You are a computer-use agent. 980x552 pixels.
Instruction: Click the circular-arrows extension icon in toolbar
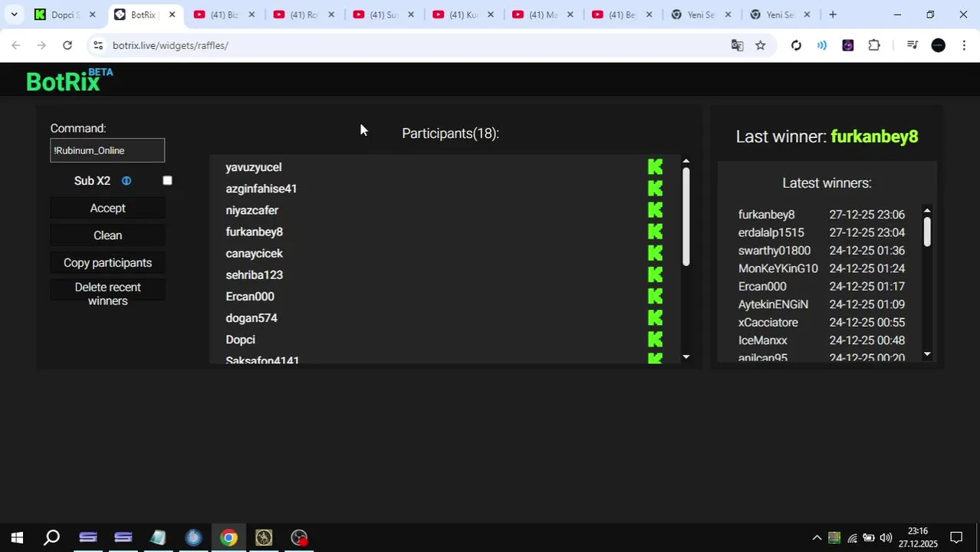796,45
